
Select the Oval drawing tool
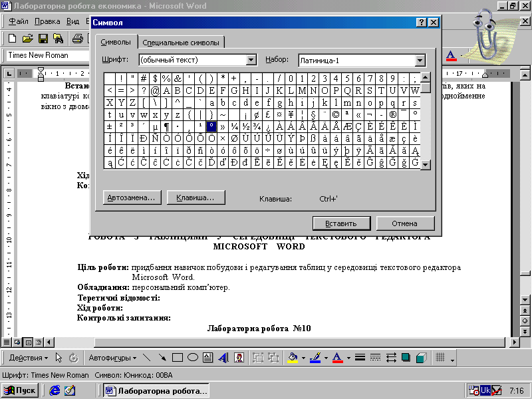click(x=193, y=358)
